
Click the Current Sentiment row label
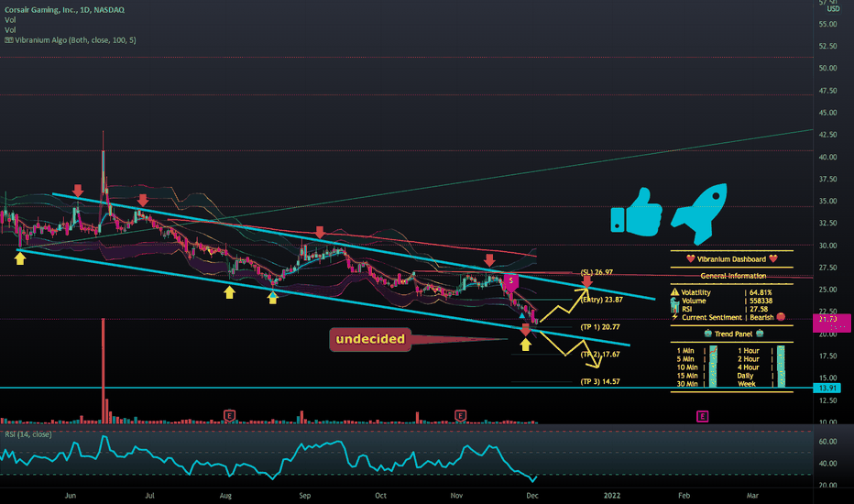[x=712, y=316]
